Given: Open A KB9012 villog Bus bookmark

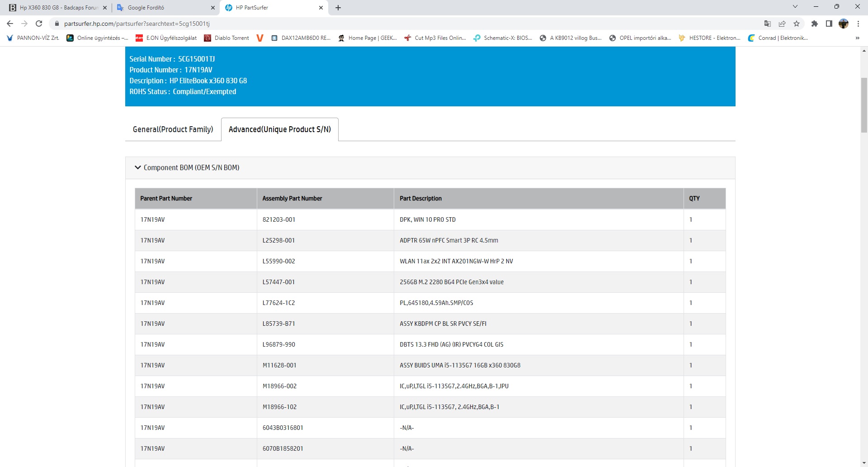Looking at the screenshot, I should 571,38.
